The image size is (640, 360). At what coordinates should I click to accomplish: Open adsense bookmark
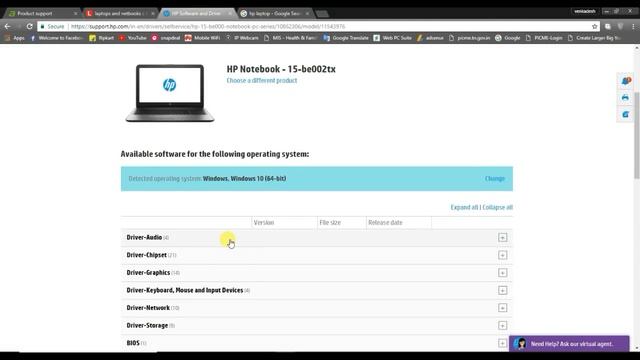click(430, 38)
